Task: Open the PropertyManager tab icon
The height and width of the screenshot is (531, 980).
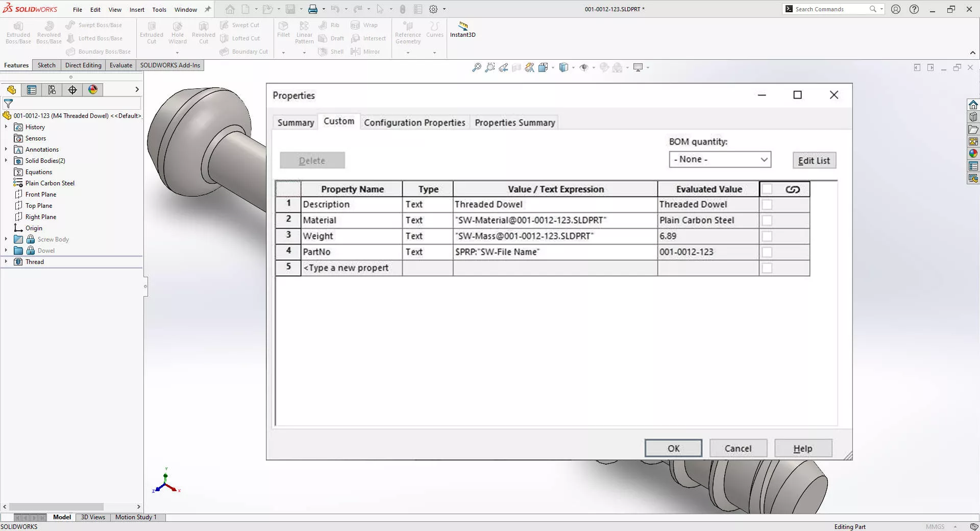Action: (32, 90)
